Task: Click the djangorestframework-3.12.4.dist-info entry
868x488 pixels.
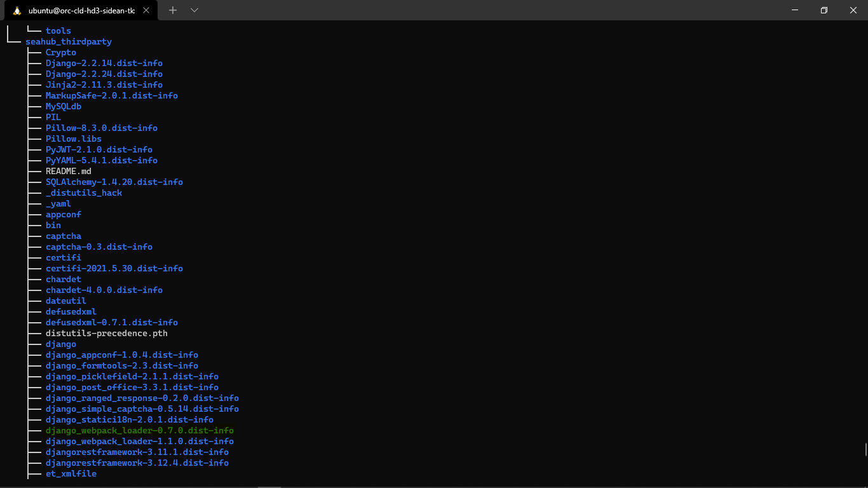Action: pyautogui.click(x=137, y=463)
